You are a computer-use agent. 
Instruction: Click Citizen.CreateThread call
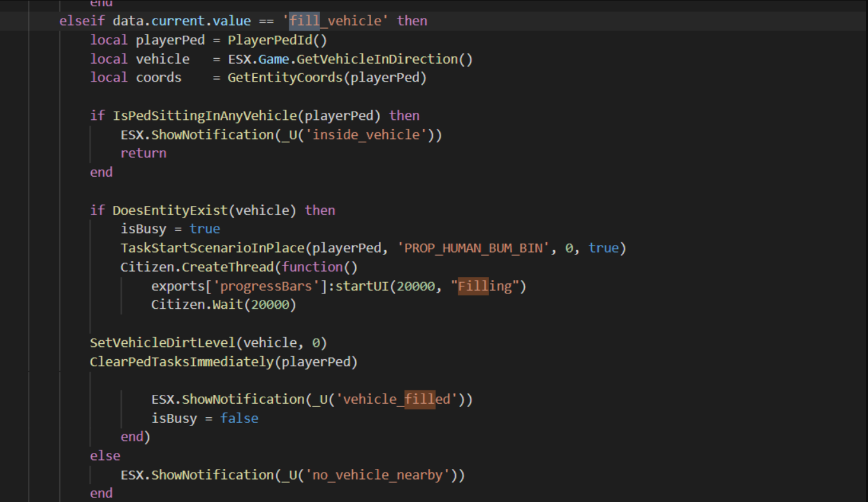tap(200, 267)
